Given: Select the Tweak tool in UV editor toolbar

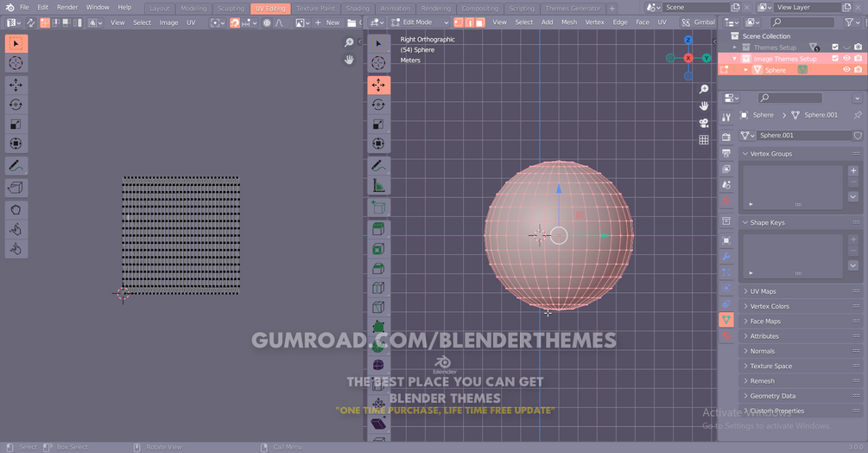Looking at the screenshot, I should (16, 44).
